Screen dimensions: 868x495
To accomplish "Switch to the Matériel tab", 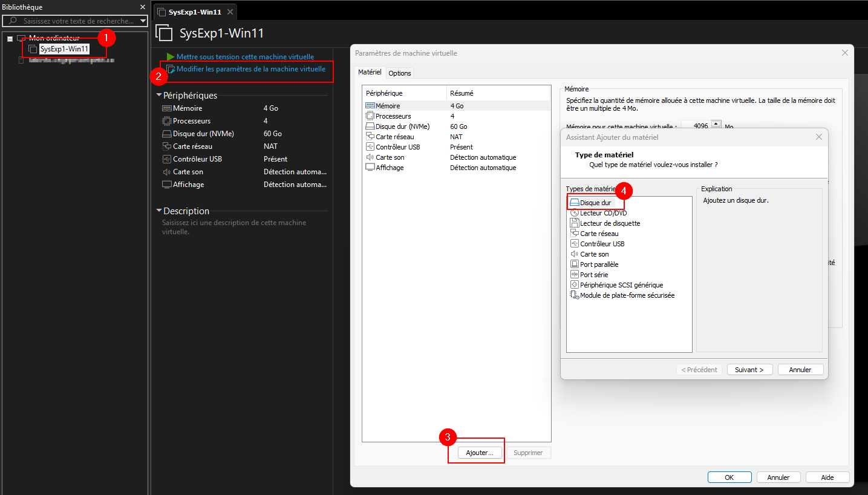I will coord(370,72).
